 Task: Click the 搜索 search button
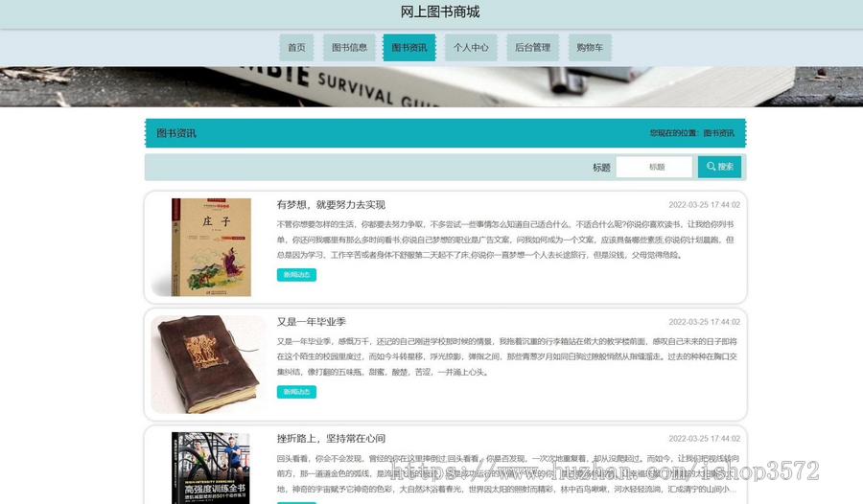[x=719, y=167]
